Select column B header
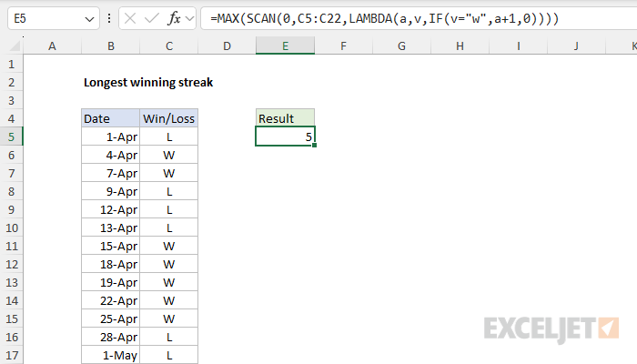 click(110, 45)
